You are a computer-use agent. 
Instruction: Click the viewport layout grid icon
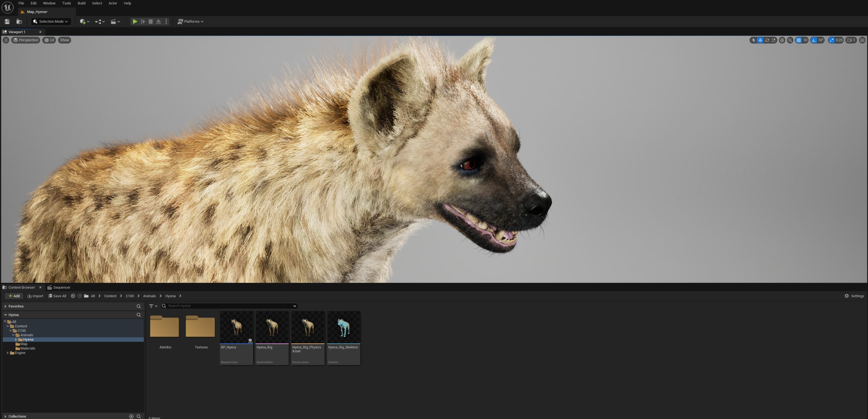pyautogui.click(x=862, y=40)
